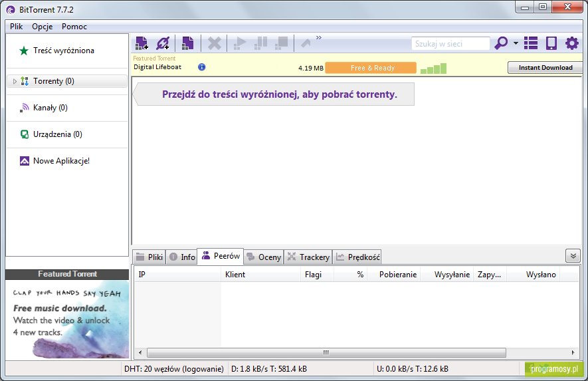Click the D: 1.8 kB/s download status

pos(269,369)
